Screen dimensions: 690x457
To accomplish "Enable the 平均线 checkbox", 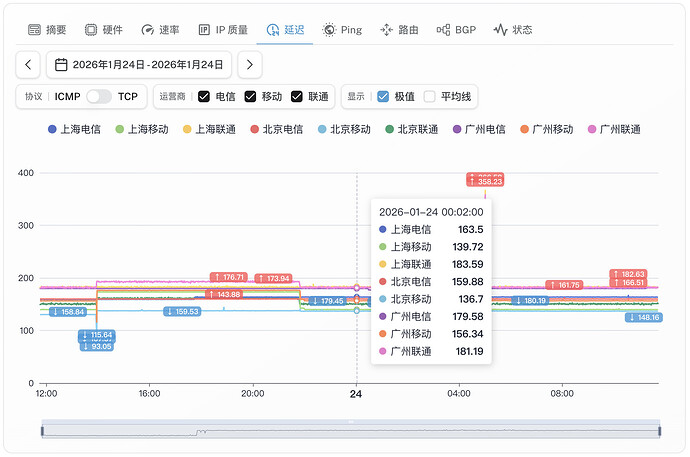I will 429,96.
